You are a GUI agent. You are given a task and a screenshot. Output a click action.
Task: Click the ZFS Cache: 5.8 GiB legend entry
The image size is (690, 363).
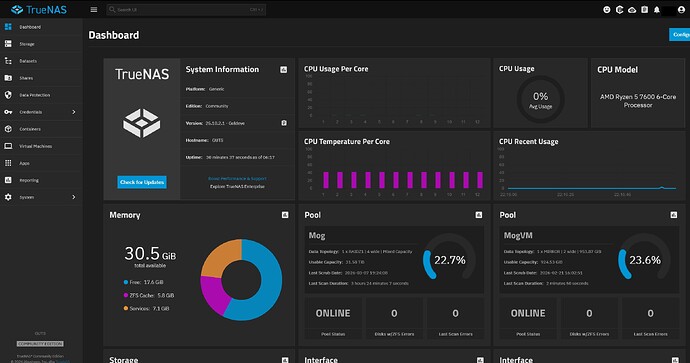pos(149,295)
